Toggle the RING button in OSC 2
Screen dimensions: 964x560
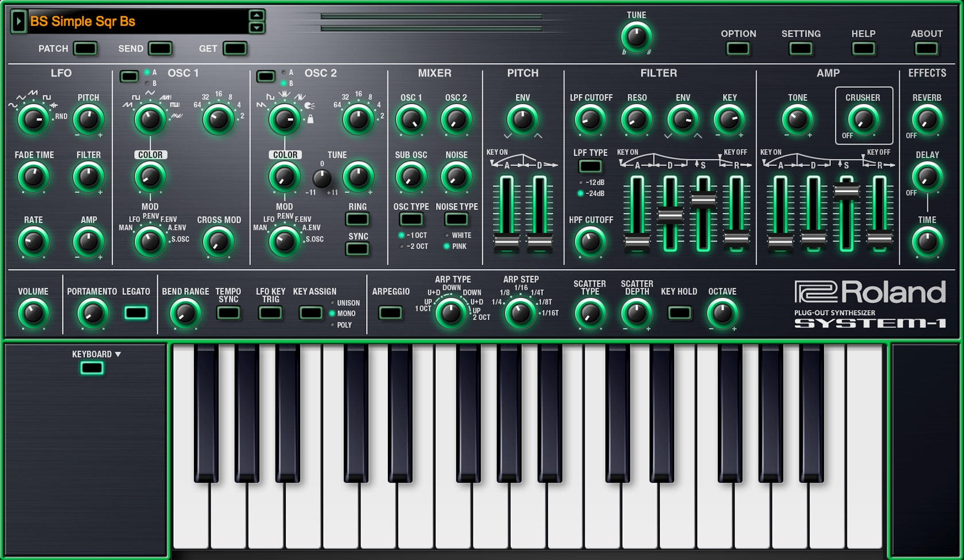click(357, 219)
